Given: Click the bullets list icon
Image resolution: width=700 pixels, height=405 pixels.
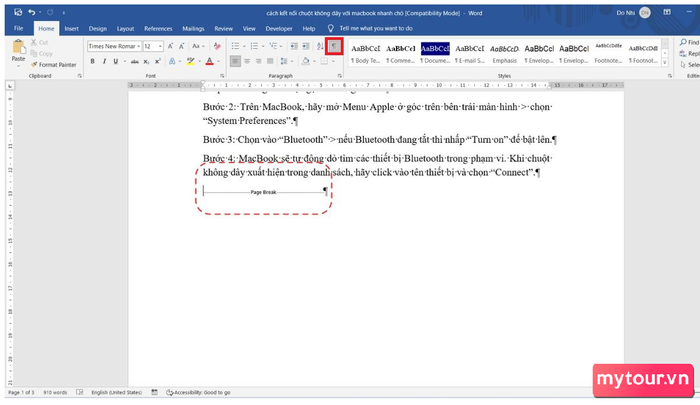Looking at the screenshot, I should (x=235, y=46).
